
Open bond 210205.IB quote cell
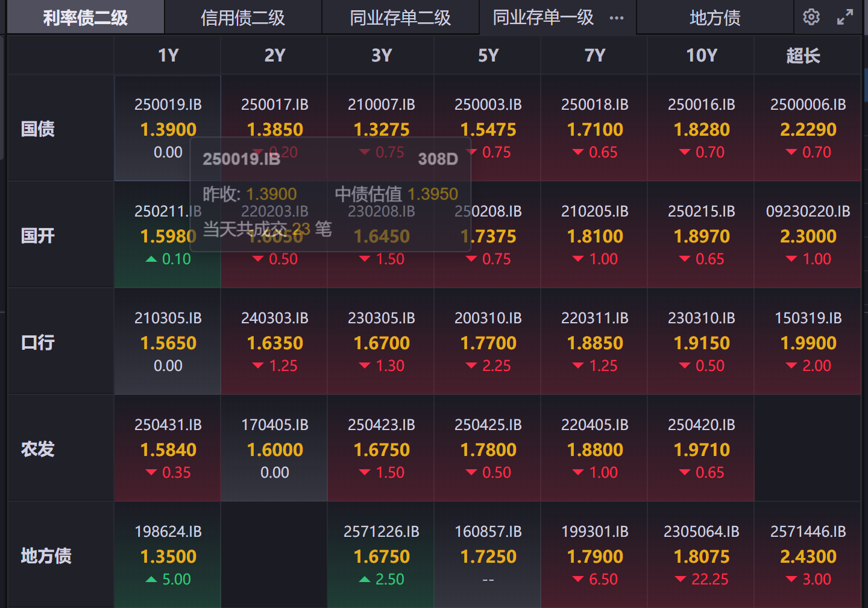tap(594, 235)
